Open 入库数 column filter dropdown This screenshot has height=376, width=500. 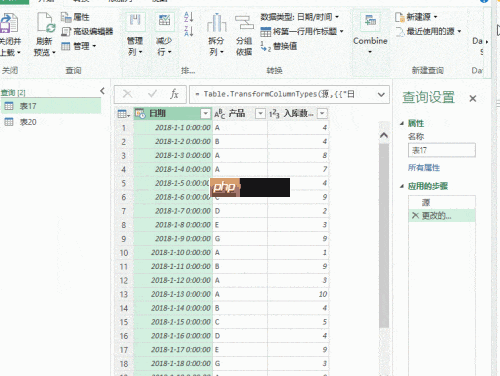point(322,114)
